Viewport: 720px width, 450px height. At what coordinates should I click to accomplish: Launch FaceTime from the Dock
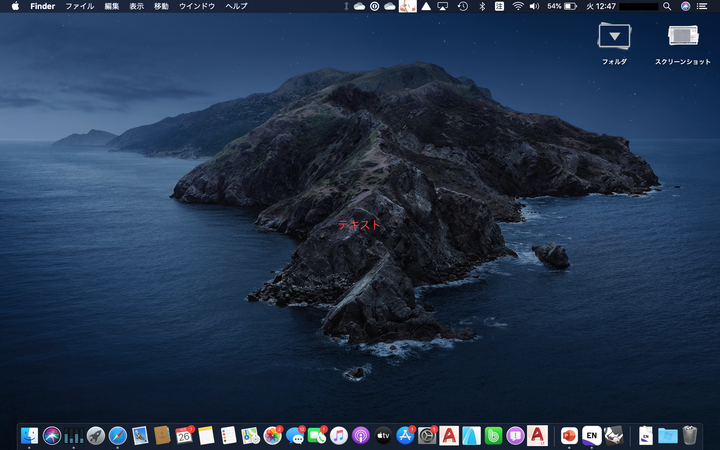[x=316, y=435]
